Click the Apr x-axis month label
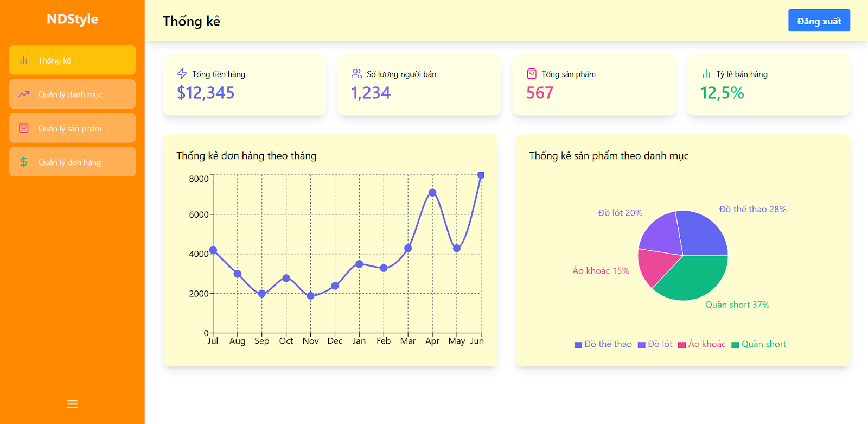Image resolution: width=868 pixels, height=424 pixels. [x=432, y=341]
